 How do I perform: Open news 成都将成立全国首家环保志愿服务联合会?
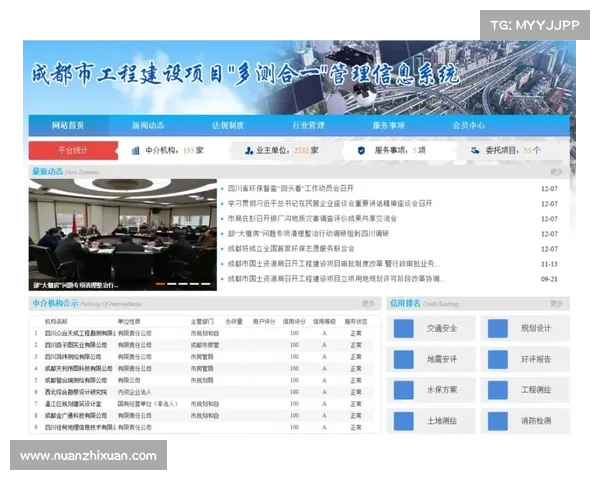click(291, 249)
